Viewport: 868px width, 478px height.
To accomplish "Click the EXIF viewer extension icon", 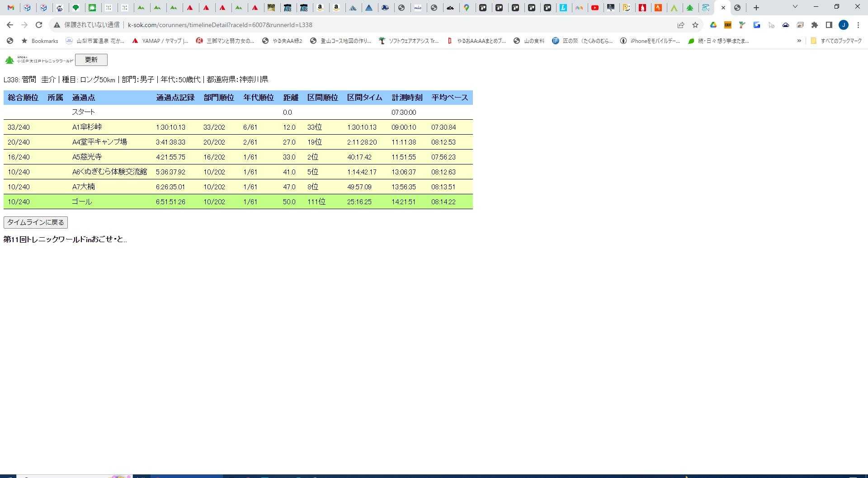I will pos(727,25).
